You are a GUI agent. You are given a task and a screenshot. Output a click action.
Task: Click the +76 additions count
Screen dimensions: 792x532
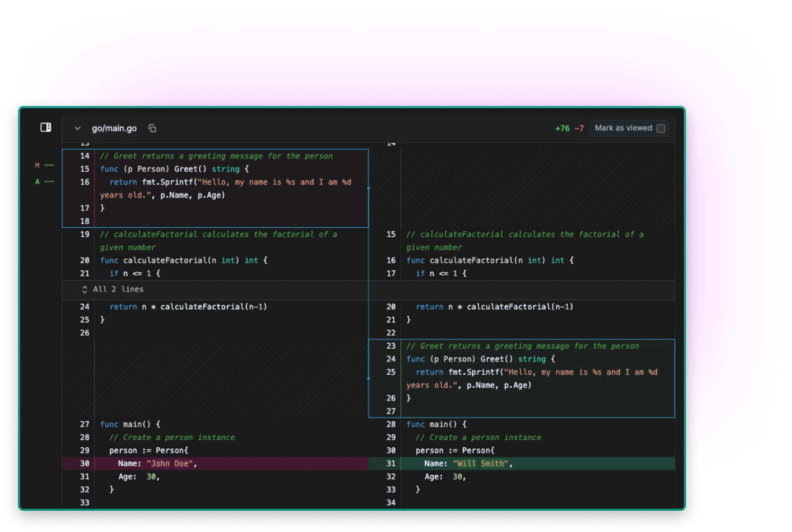pyautogui.click(x=562, y=128)
